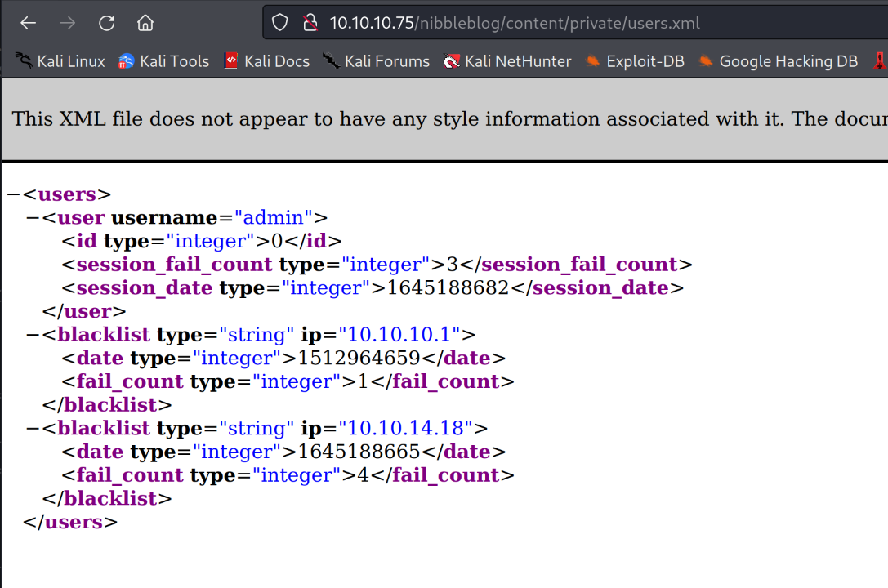Open the Google Hacking DB bookmark

(x=778, y=61)
